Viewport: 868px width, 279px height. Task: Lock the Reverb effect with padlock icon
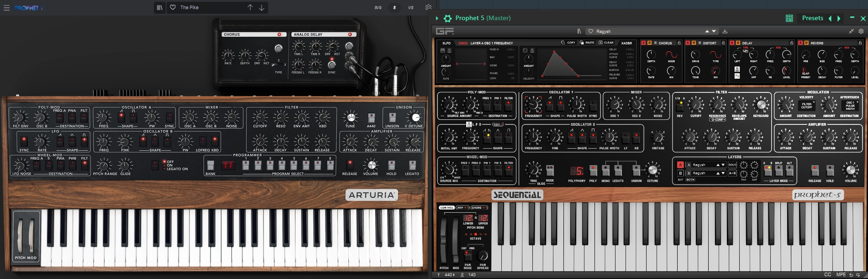(860, 43)
